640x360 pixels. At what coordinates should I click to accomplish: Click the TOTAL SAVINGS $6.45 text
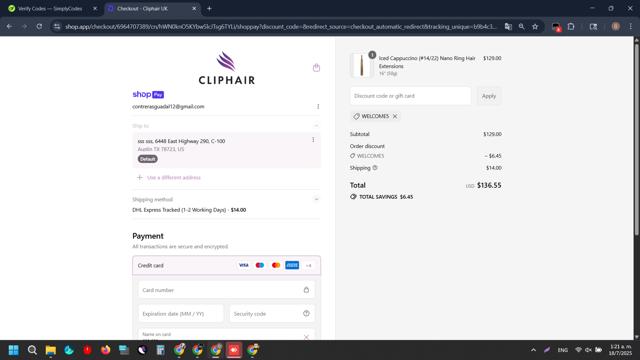[386, 197]
